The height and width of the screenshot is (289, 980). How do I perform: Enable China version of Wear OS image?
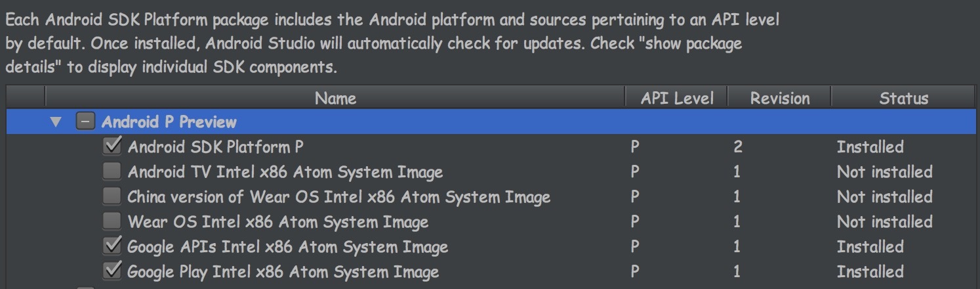point(112,197)
